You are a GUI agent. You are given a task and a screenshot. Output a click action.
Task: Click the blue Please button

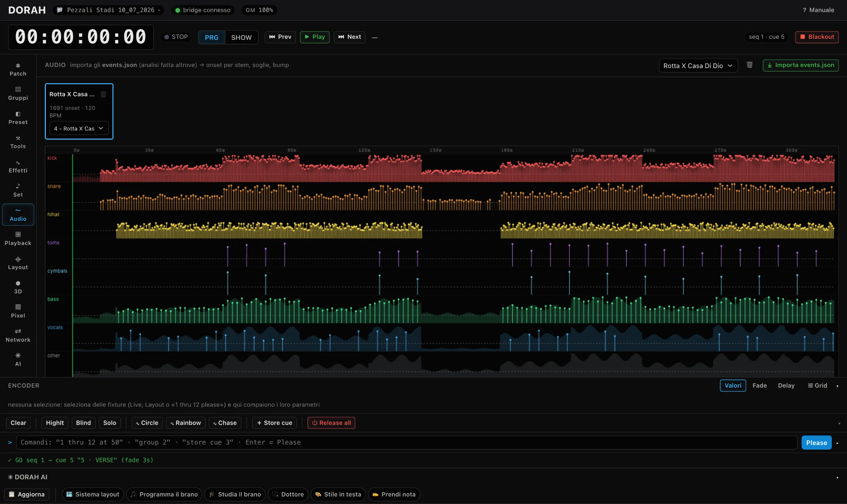tap(817, 443)
